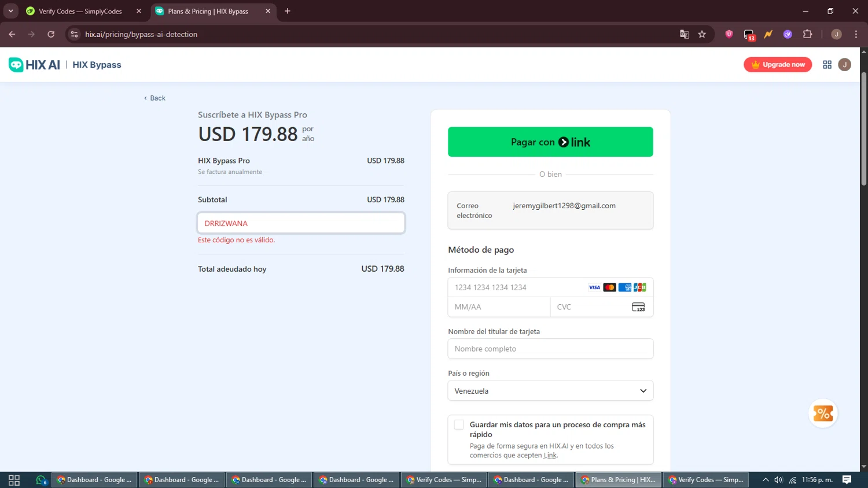Focus the MM/AA expiry field
This screenshot has height=488, width=868.
click(x=499, y=307)
